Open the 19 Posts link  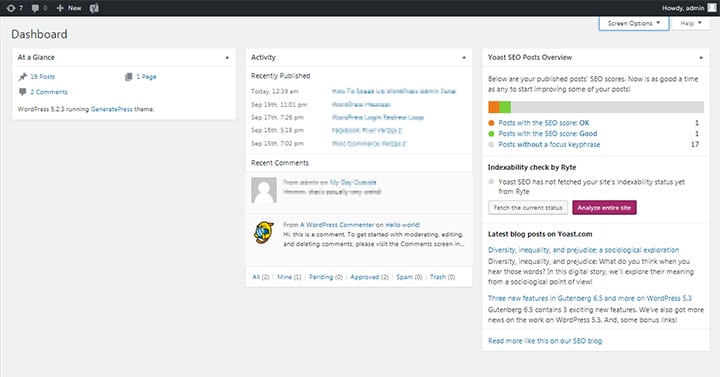pos(42,77)
